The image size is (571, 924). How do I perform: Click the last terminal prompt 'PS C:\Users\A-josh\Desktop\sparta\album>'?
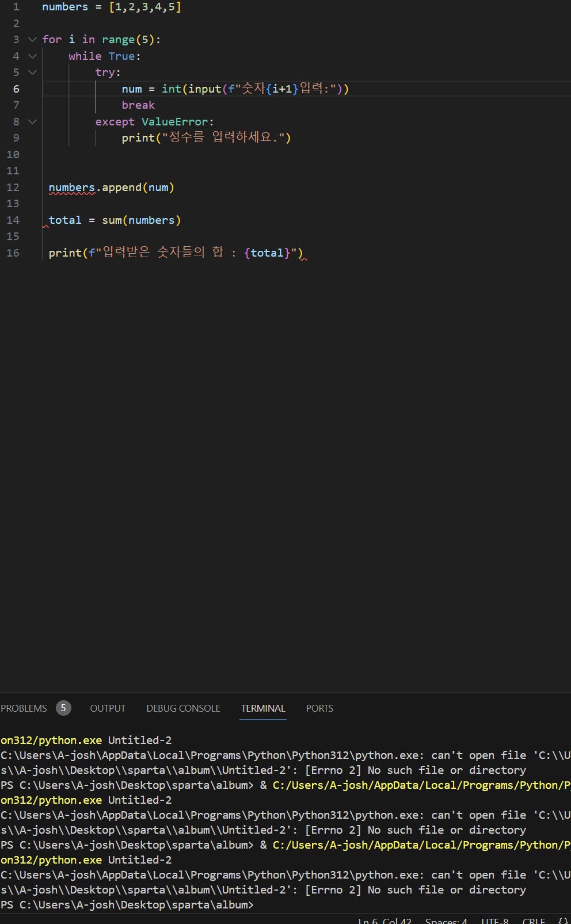(127, 904)
